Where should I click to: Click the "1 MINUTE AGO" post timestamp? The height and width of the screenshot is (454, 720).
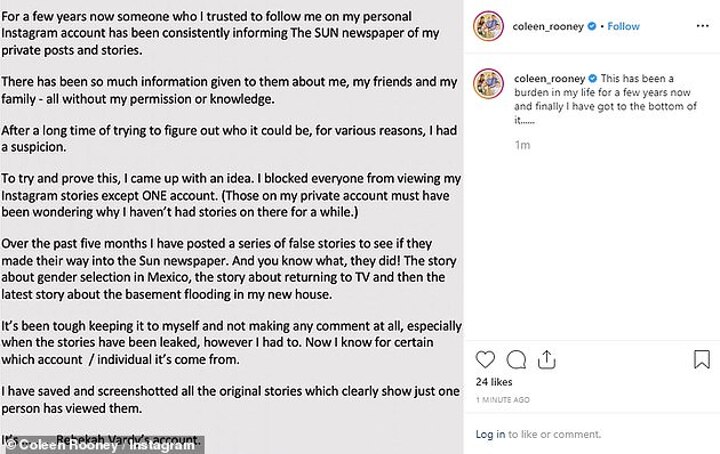click(x=505, y=399)
